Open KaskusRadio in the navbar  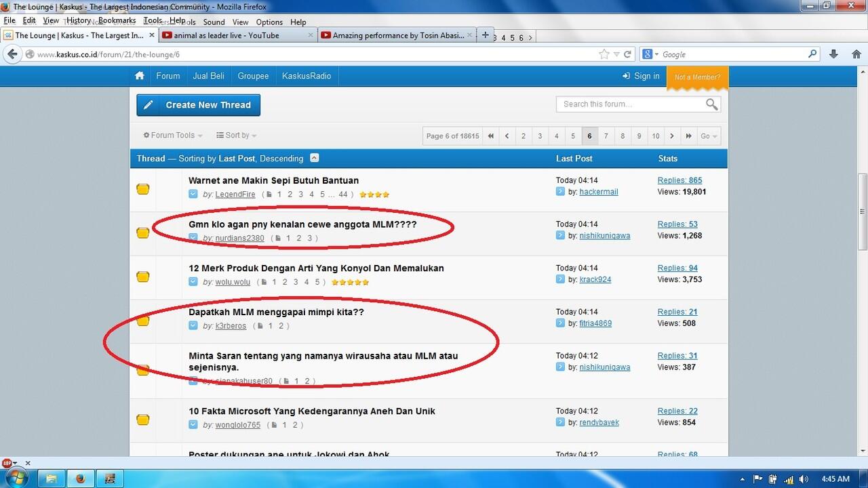[307, 76]
